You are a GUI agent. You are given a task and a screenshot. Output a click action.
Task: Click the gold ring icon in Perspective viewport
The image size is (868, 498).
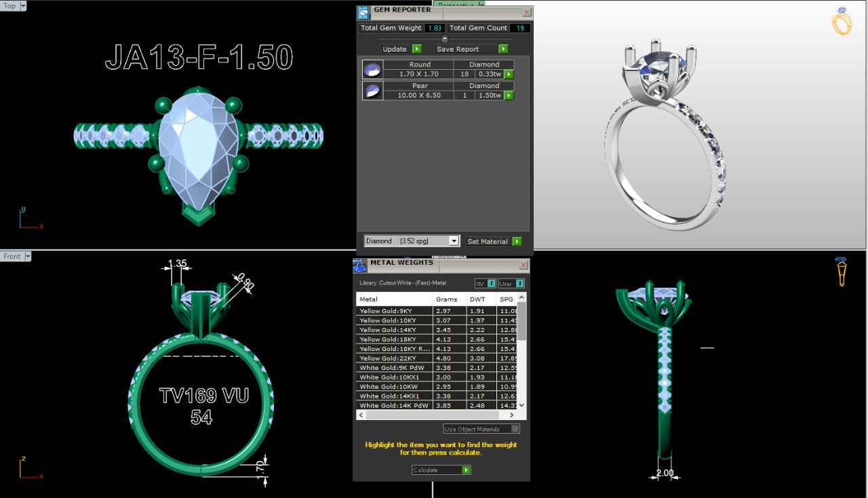click(x=842, y=22)
